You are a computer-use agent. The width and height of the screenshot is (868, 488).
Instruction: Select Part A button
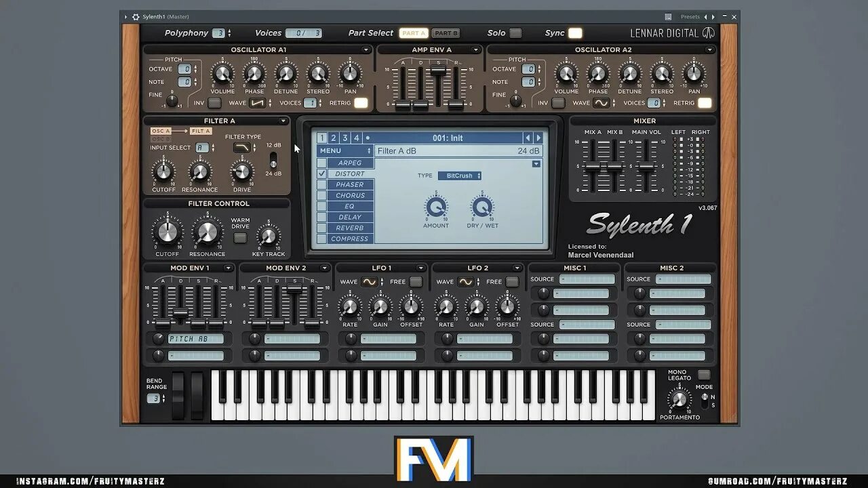click(413, 33)
